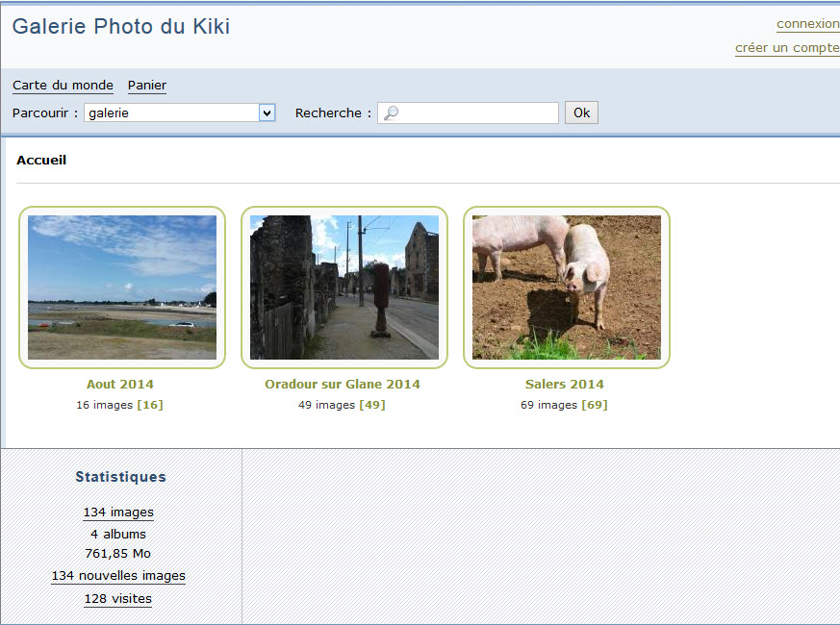Click the créer un compte link
840x625 pixels.
[x=787, y=48]
